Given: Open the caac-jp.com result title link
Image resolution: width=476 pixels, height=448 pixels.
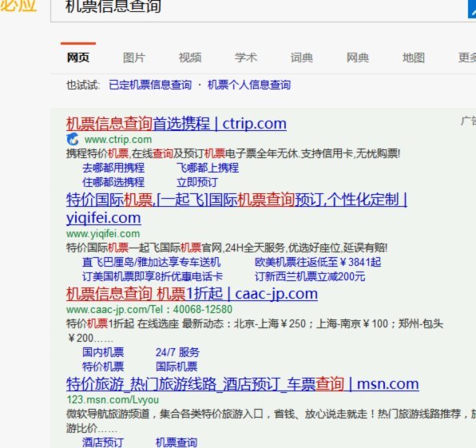Looking at the screenshot, I should click(192, 294).
